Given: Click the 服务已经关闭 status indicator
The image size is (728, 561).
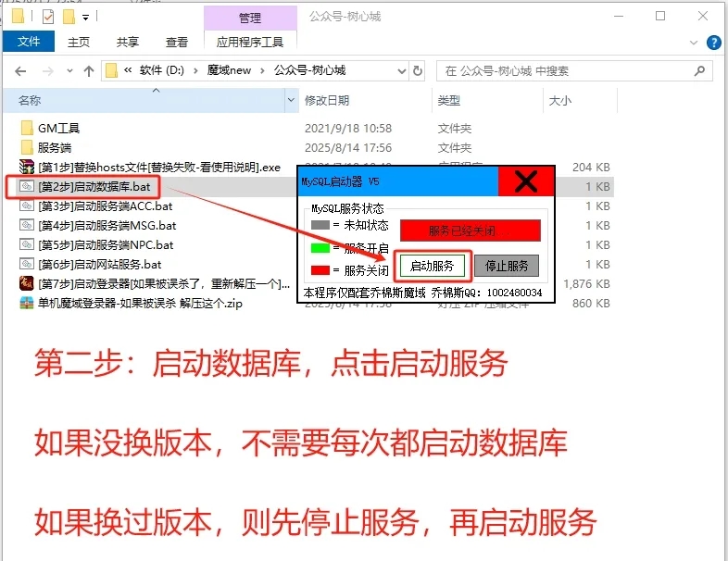Looking at the screenshot, I should pos(471,231).
